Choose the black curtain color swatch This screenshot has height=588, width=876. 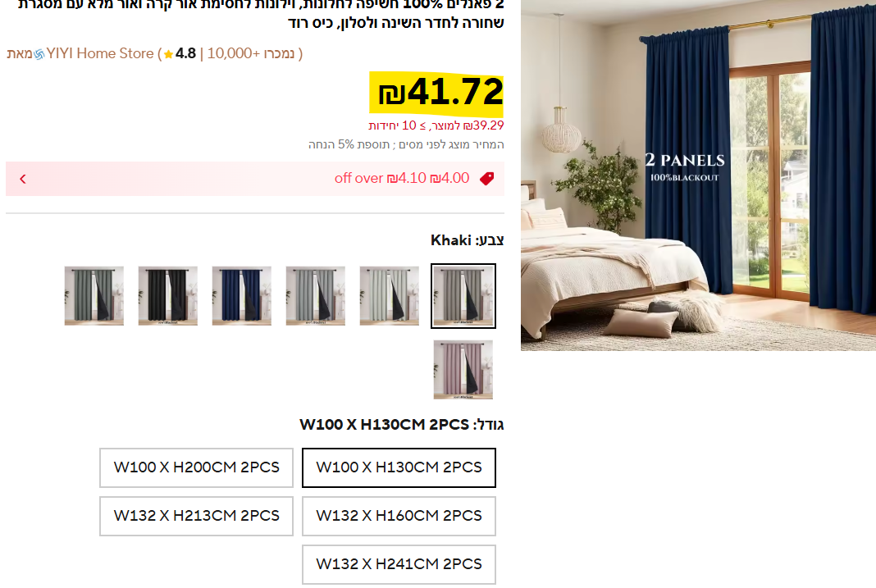[x=168, y=296]
